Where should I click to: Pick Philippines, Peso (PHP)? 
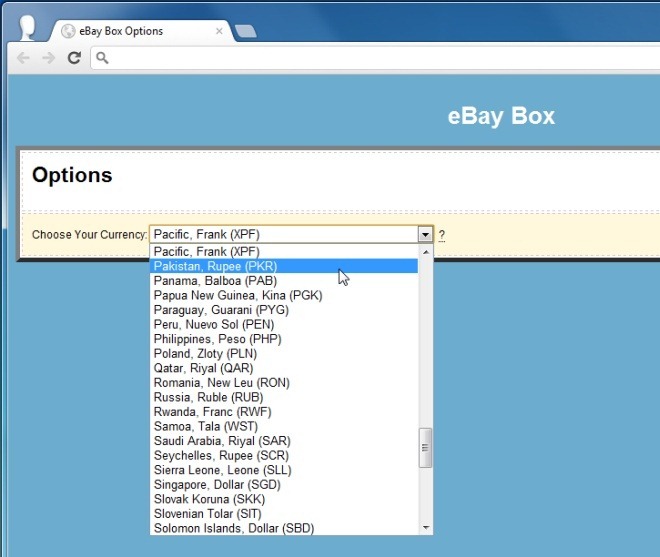(284, 339)
